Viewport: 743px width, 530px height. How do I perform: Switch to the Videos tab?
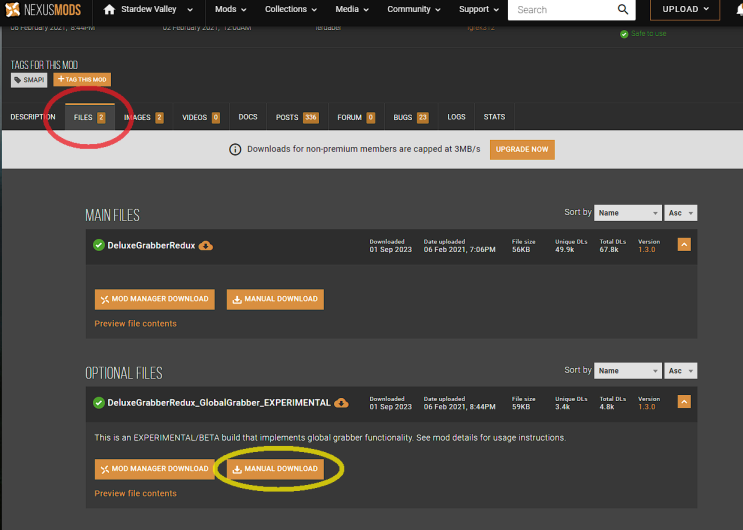point(201,117)
